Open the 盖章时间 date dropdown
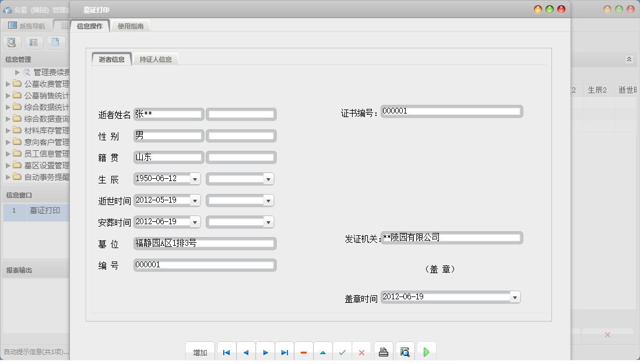This screenshot has height=364, width=640. coord(515,297)
